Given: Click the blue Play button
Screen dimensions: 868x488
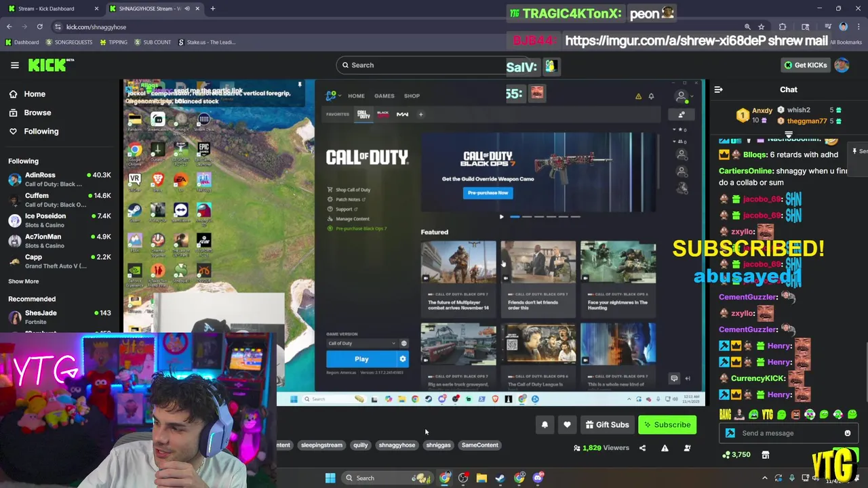Looking at the screenshot, I should [x=361, y=359].
